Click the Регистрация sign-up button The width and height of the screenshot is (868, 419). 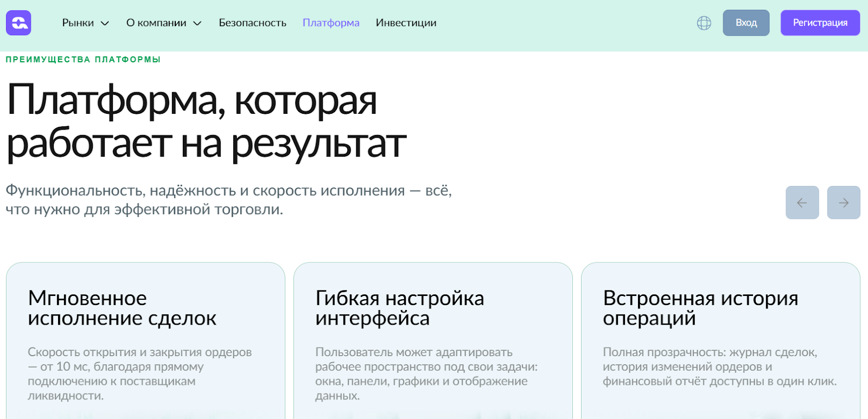click(820, 23)
